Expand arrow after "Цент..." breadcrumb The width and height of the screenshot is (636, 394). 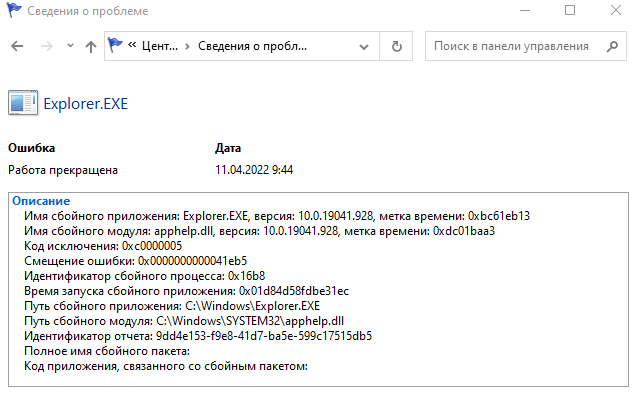[x=187, y=47]
